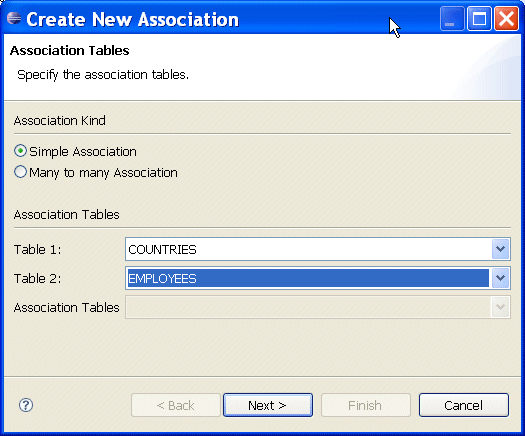Click the COUNTRIES text in Table 1
Viewport: 525px width, 436px height.
point(162,249)
